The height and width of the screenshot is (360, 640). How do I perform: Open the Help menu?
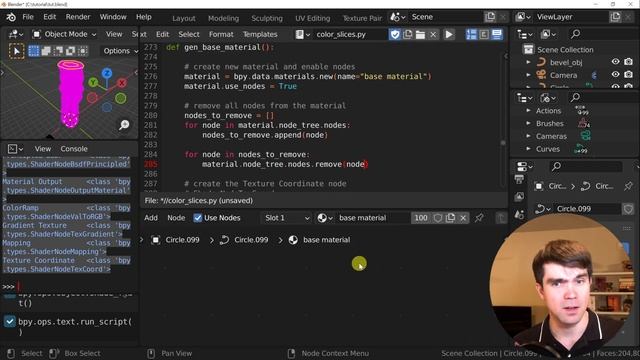(144, 17)
